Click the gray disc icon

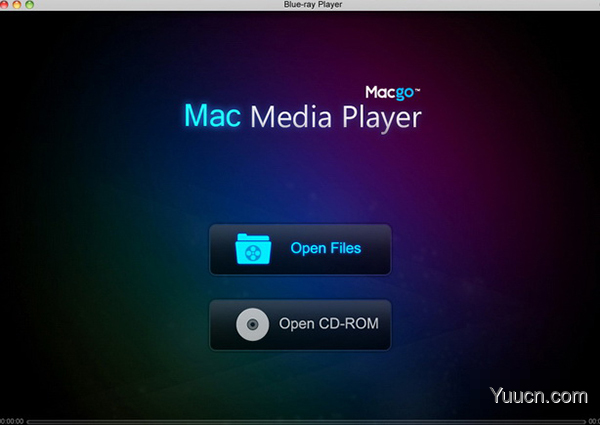252,324
